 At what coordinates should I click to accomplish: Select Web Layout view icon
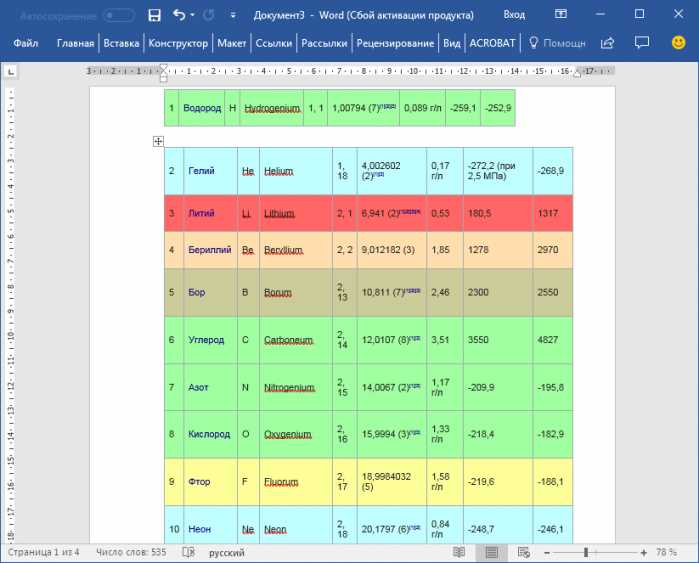(524, 552)
